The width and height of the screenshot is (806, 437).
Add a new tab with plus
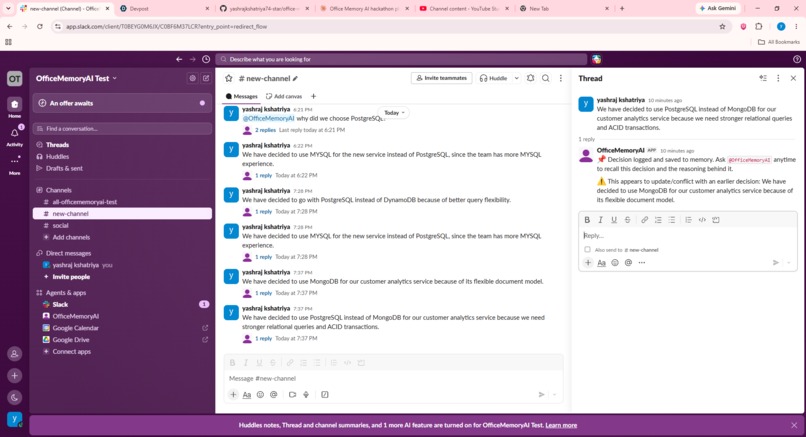(x=313, y=96)
